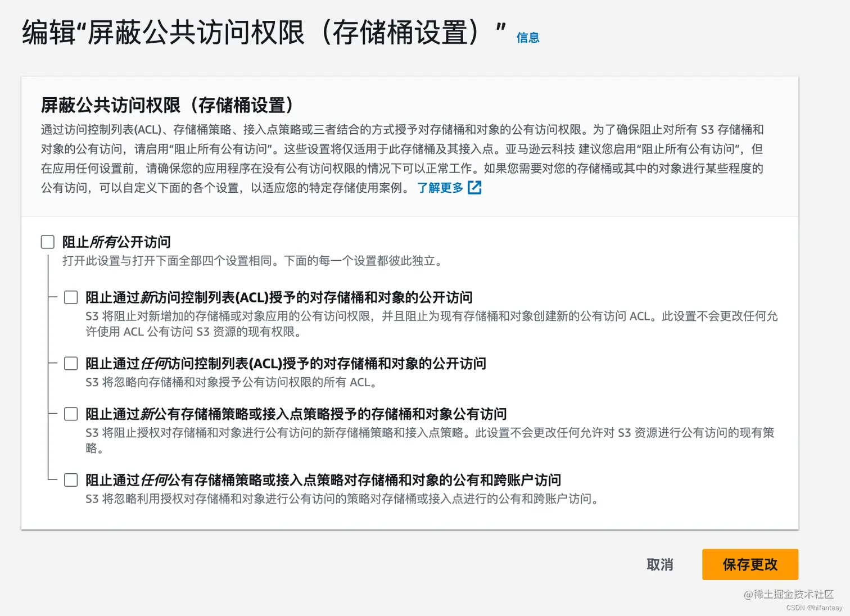Image resolution: width=850 pixels, height=616 pixels.
Task: Enable the "阻止所有公开访问" master checkbox
Action: [x=47, y=242]
